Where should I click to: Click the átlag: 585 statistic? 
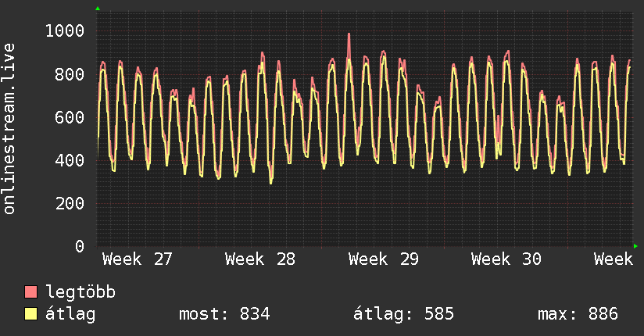[x=403, y=314]
